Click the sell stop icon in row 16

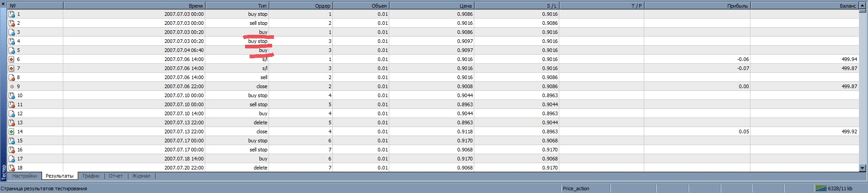pos(12,150)
